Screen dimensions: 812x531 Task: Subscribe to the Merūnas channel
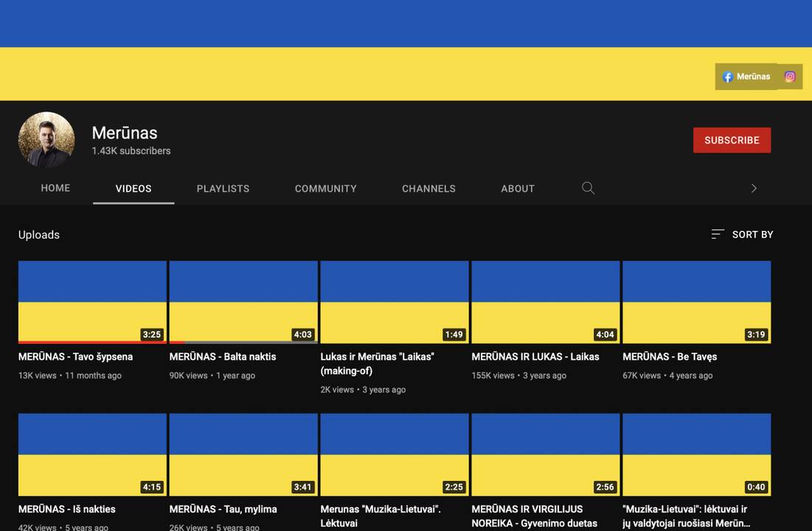(x=732, y=140)
